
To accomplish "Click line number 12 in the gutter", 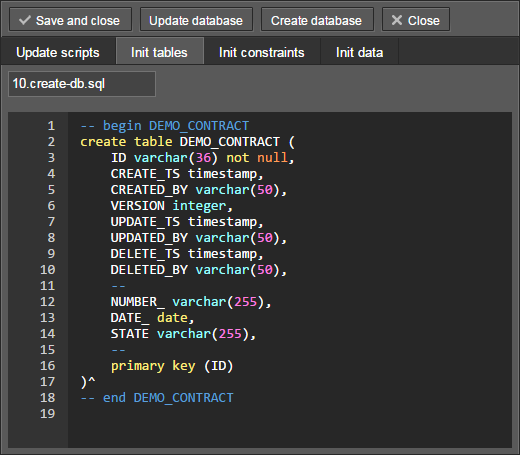I will (x=47, y=302).
